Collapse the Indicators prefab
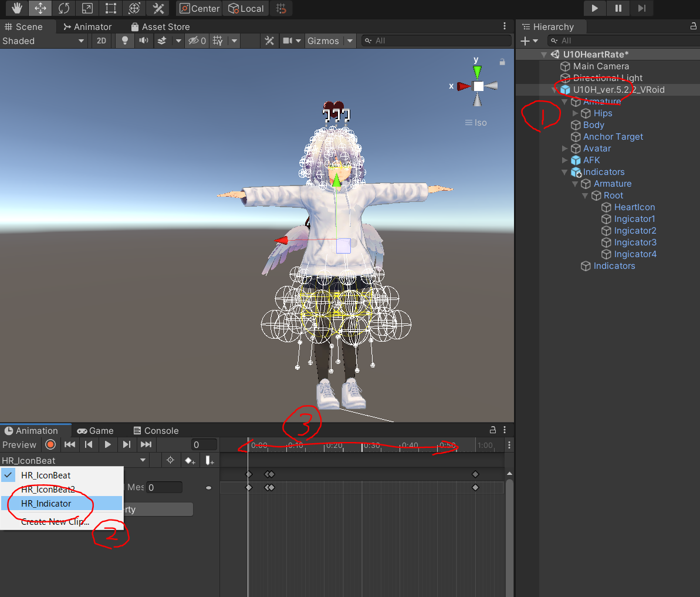 (564, 172)
